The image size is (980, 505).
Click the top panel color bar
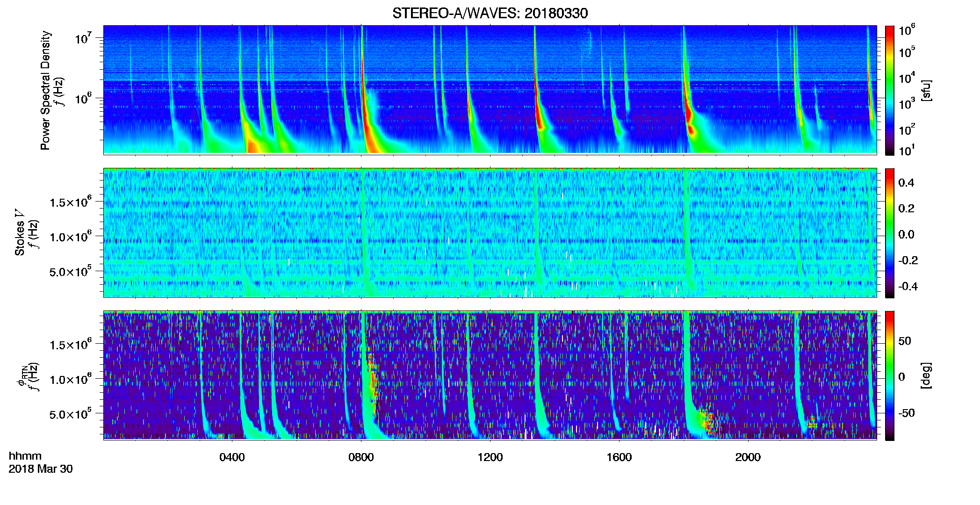point(890,90)
